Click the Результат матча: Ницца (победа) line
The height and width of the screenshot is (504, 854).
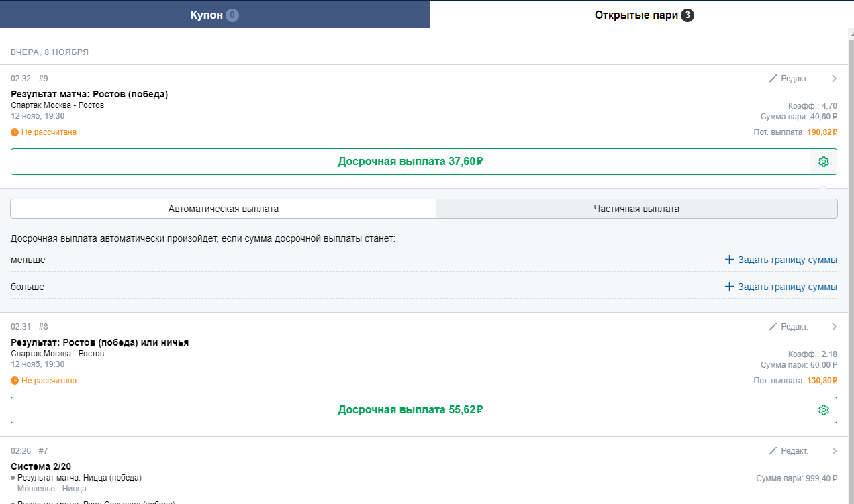(x=79, y=478)
